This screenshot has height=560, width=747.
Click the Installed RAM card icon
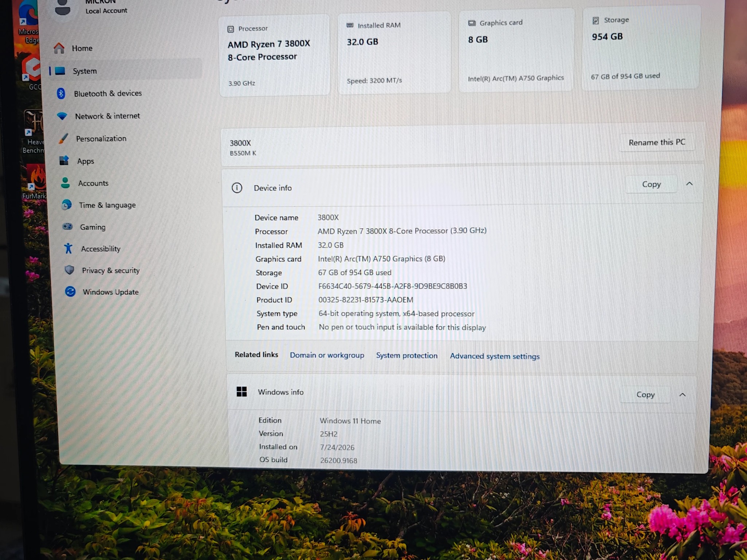350,26
